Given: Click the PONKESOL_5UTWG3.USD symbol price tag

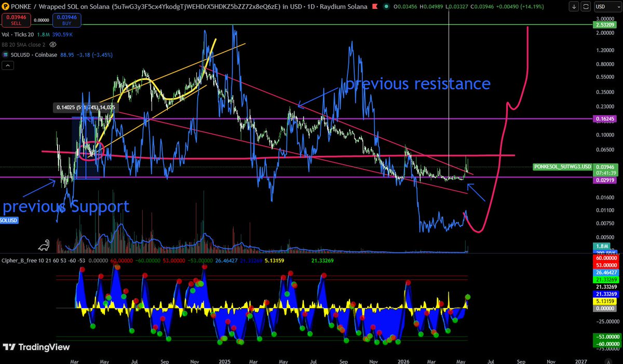Looking at the screenshot, I should pyautogui.click(x=562, y=166).
